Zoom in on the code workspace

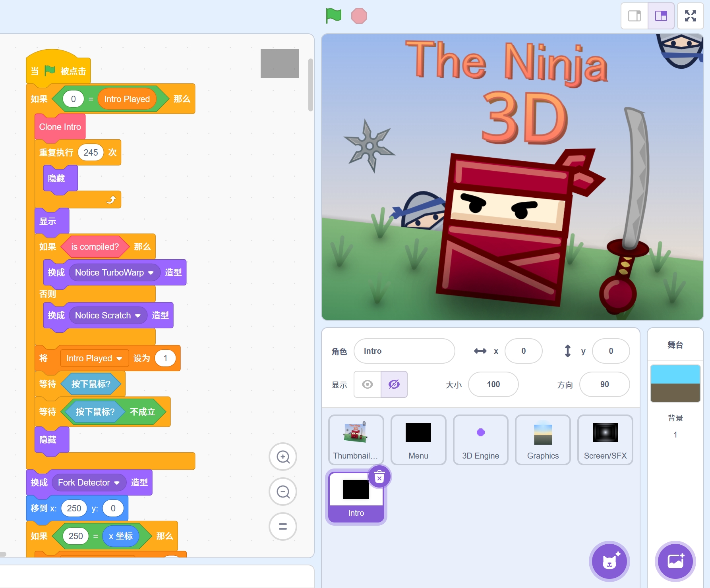pos(283,457)
